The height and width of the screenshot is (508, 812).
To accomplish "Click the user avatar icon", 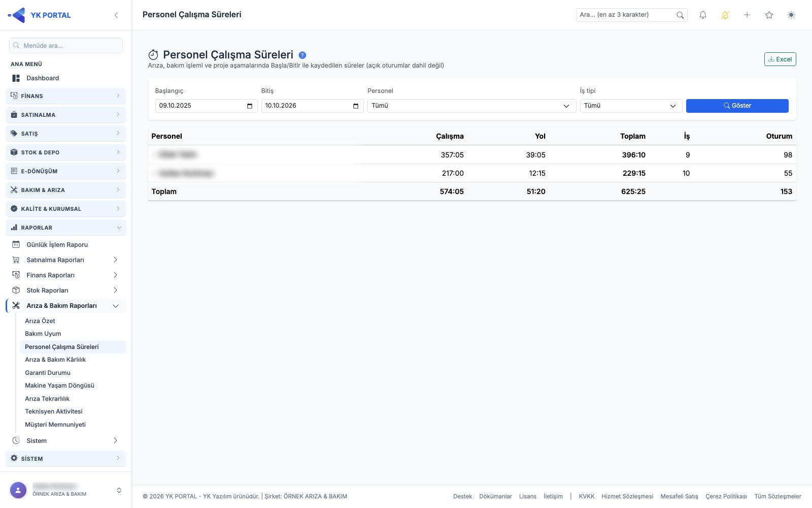I will tap(18, 490).
